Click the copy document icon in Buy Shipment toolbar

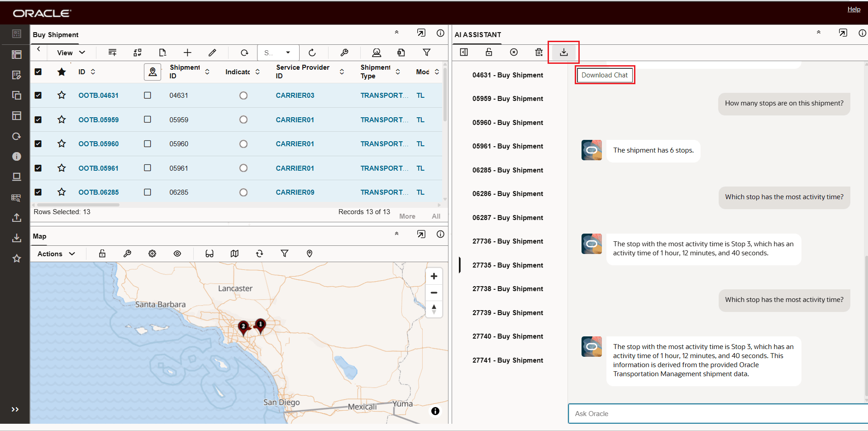tap(401, 53)
